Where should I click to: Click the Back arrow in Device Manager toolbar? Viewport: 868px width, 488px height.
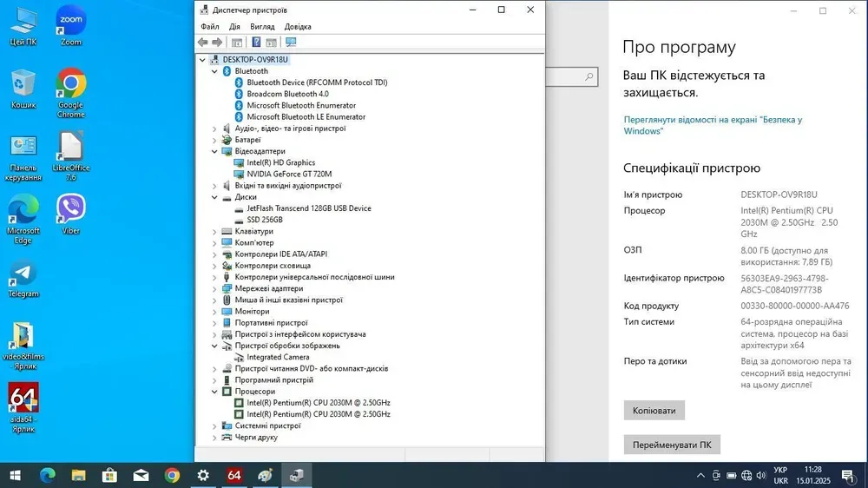point(202,42)
